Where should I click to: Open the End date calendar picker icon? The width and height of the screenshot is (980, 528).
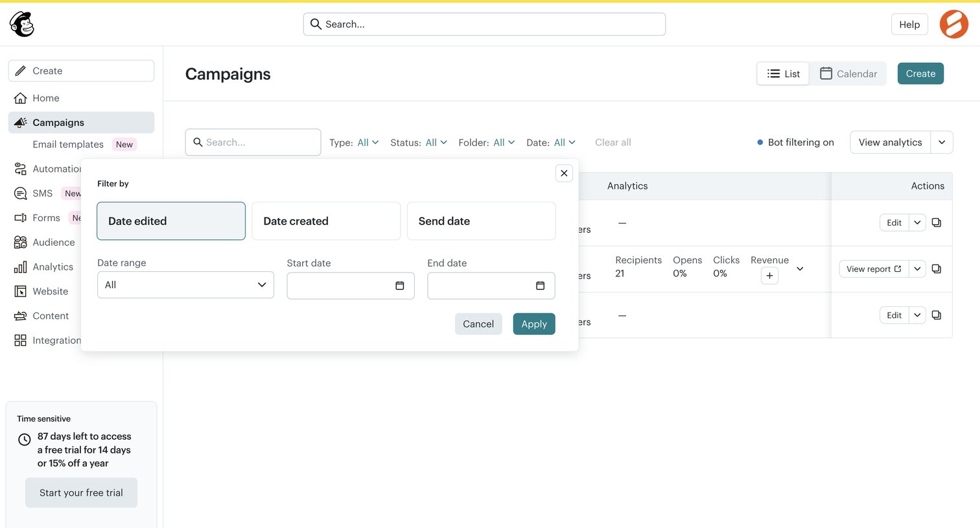pyautogui.click(x=541, y=285)
